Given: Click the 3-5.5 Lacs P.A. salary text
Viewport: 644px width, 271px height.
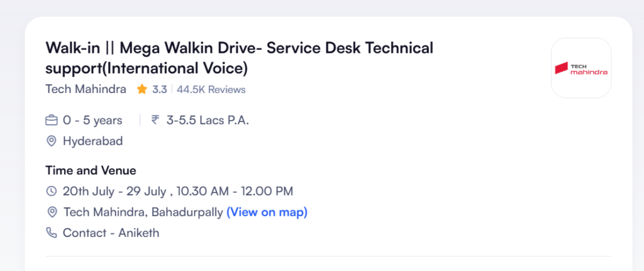Looking at the screenshot, I should click(208, 120).
